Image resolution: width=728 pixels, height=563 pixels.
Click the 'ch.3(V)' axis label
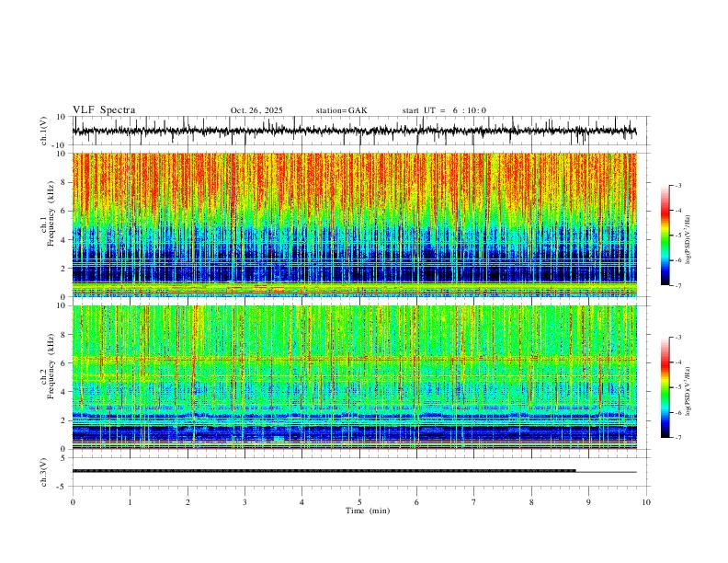[x=44, y=472]
